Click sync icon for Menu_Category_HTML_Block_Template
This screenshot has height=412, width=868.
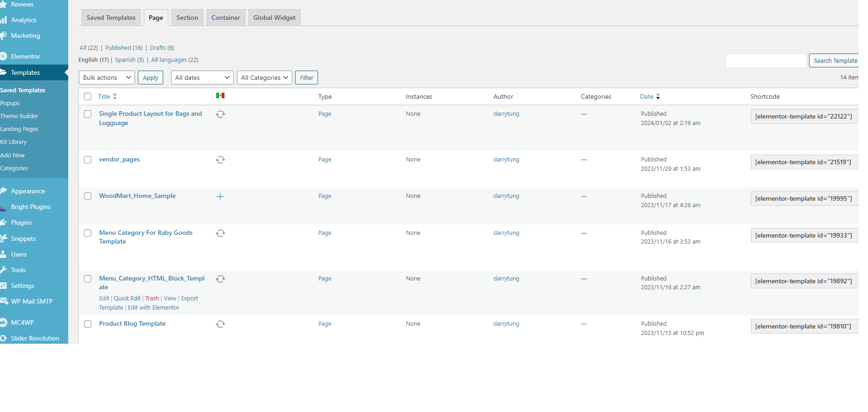pos(220,279)
